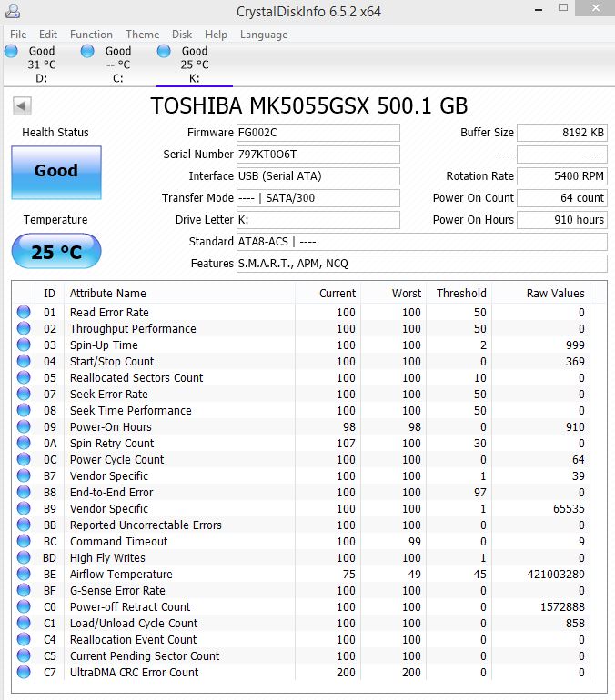Screen dimensions: 615x700
Task: Click status orb for Load/Unload Cycle Count
Action: pyautogui.click(x=24, y=623)
